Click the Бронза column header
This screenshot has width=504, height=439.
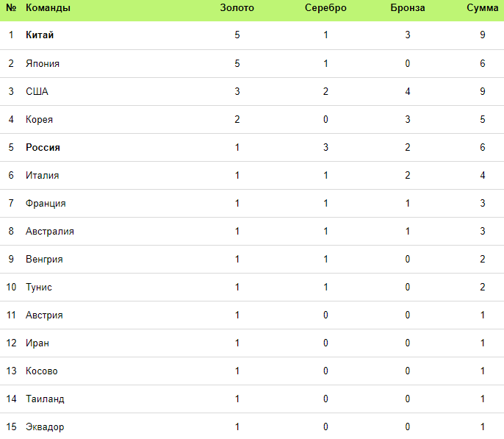pos(408,8)
